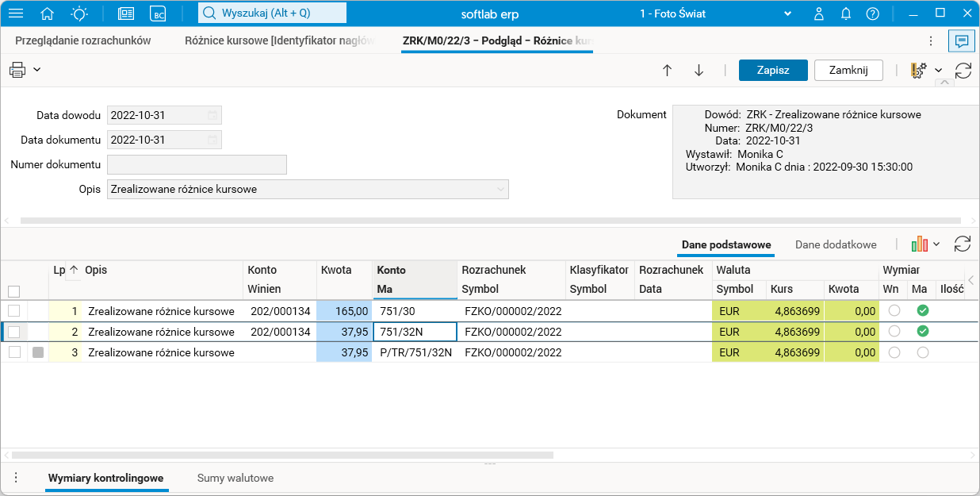The height and width of the screenshot is (496, 980).
Task: Click the Numer dokumentu field
Action: point(197,164)
